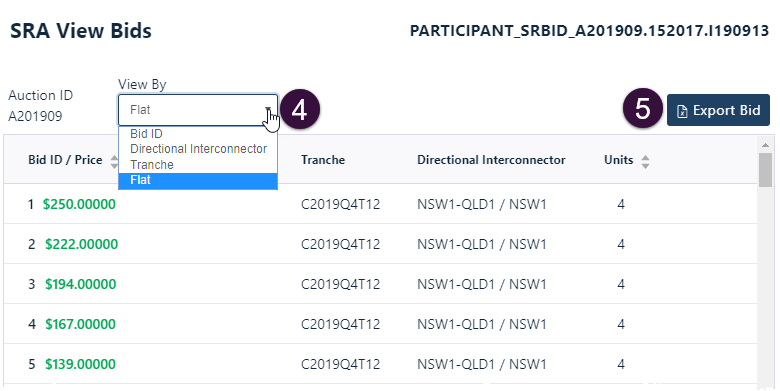Image resolution: width=780 pixels, height=391 pixels.
Task: Pick the highlighted Flat option
Action: (197, 181)
